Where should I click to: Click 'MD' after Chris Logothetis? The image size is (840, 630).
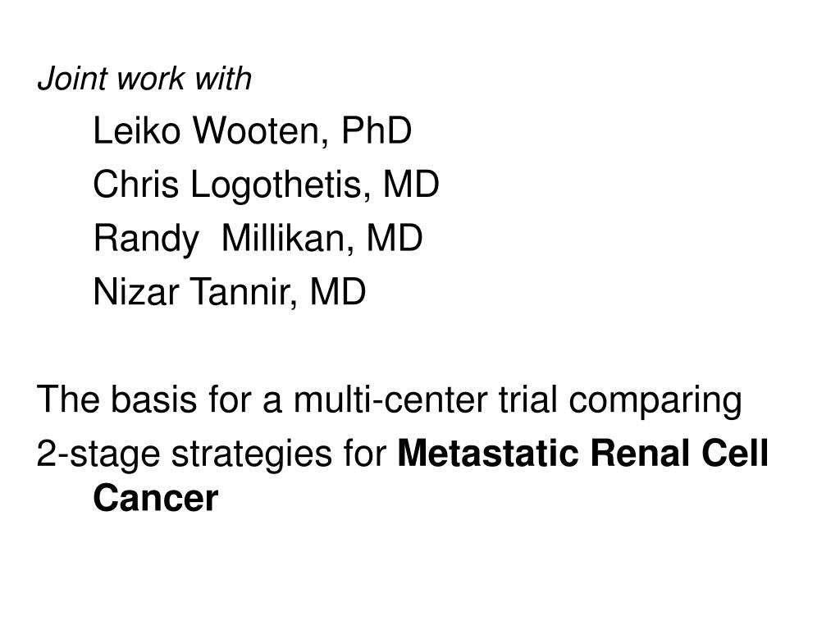(x=411, y=185)
